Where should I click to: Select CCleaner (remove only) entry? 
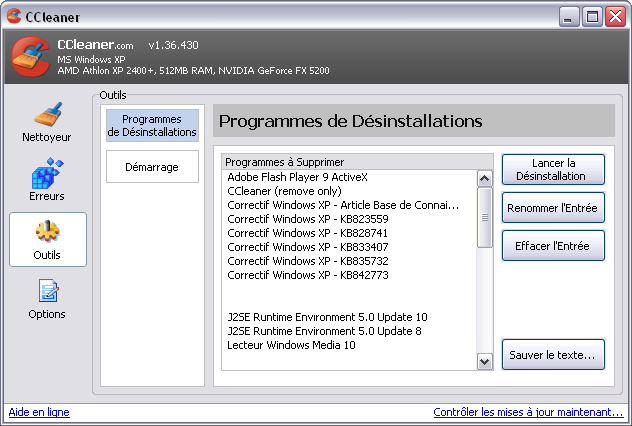coord(285,191)
